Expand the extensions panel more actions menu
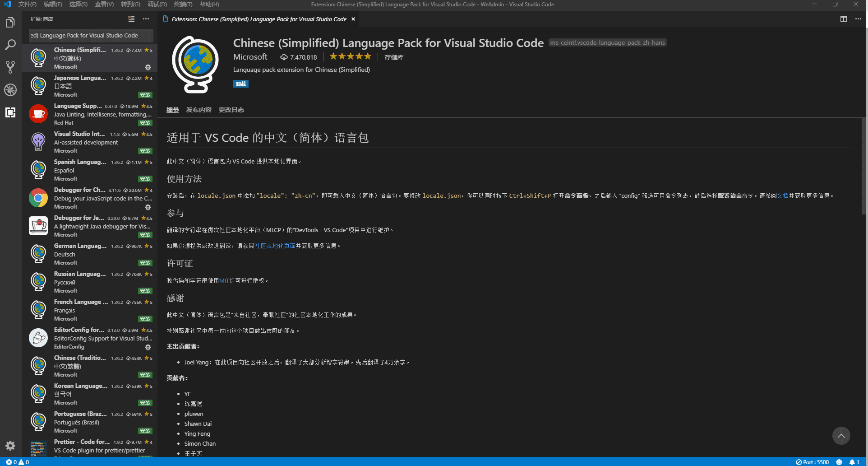 (x=146, y=19)
